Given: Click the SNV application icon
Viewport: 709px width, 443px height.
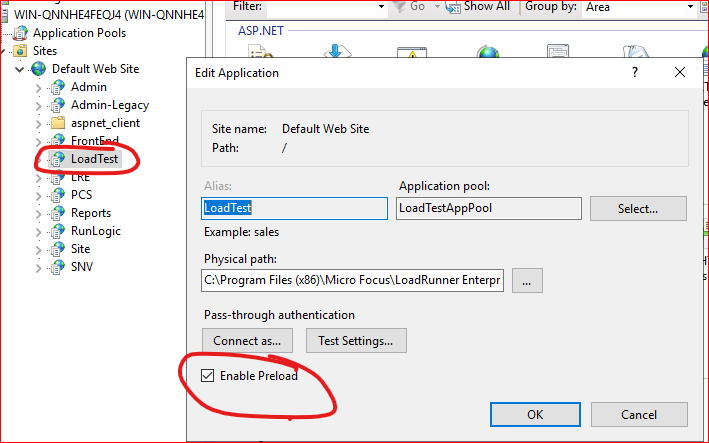Looking at the screenshot, I should pyautogui.click(x=57, y=267).
